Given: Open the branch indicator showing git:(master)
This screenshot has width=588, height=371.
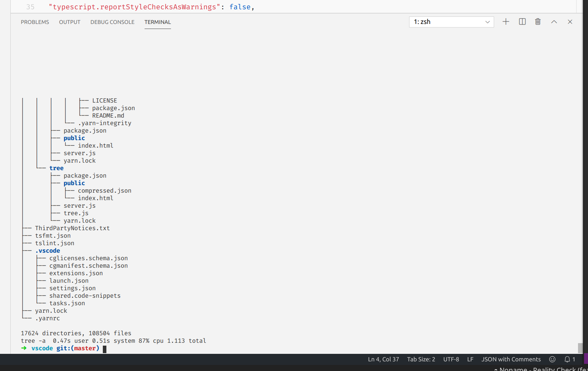Looking at the screenshot, I should click(x=77, y=348).
